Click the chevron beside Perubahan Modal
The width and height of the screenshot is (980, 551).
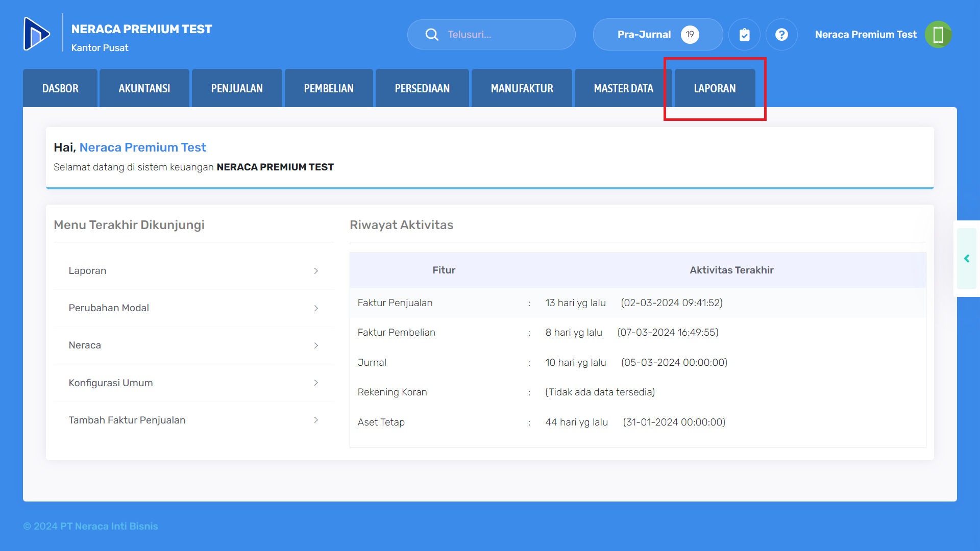click(316, 308)
